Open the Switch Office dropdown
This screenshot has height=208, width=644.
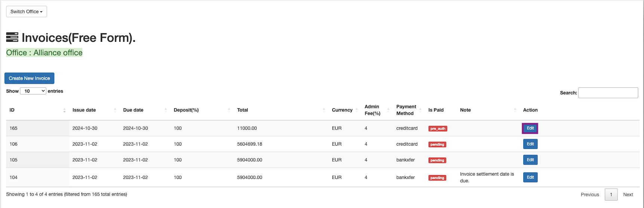pos(27,12)
